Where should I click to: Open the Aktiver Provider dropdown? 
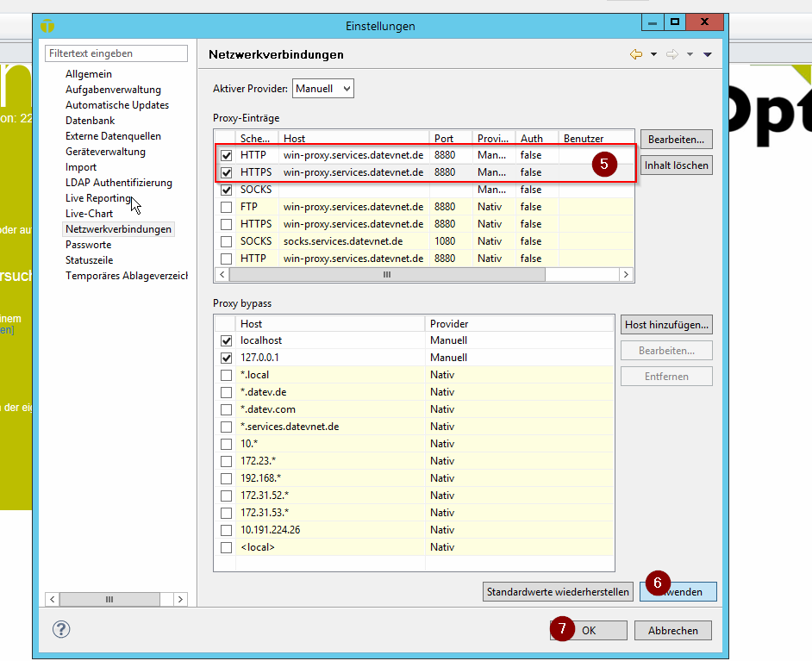click(x=322, y=88)
